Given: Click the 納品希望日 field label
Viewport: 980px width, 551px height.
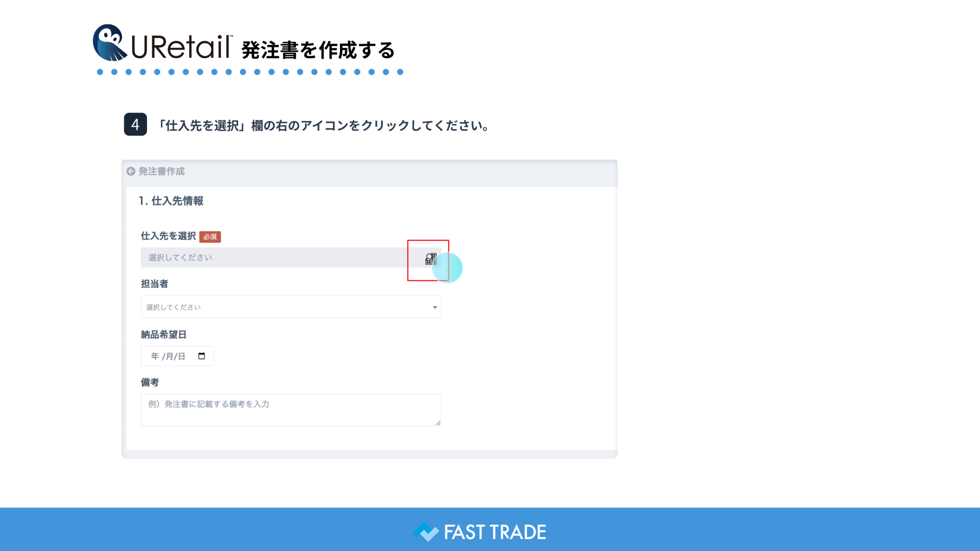Looking at the screenshot, I should click(163, 335).
